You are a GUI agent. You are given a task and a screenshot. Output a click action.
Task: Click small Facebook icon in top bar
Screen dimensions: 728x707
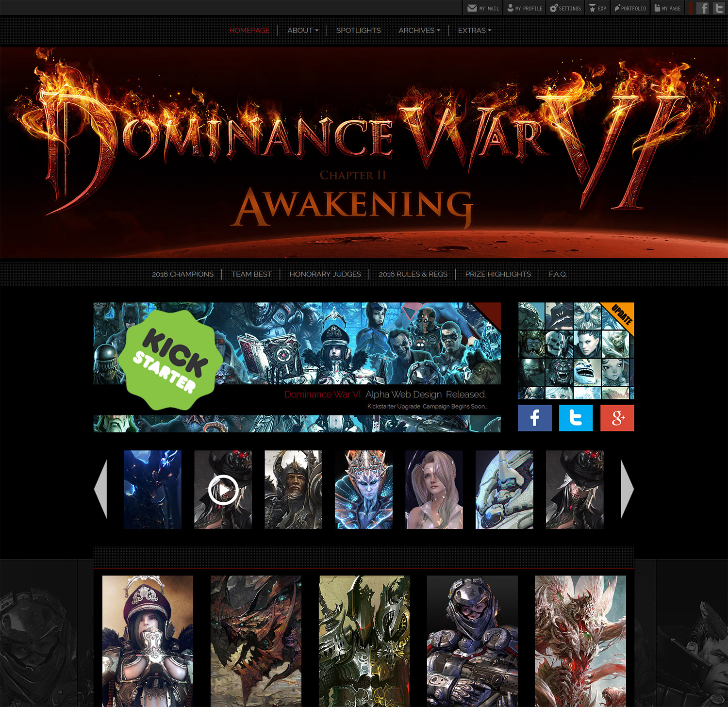702,8
